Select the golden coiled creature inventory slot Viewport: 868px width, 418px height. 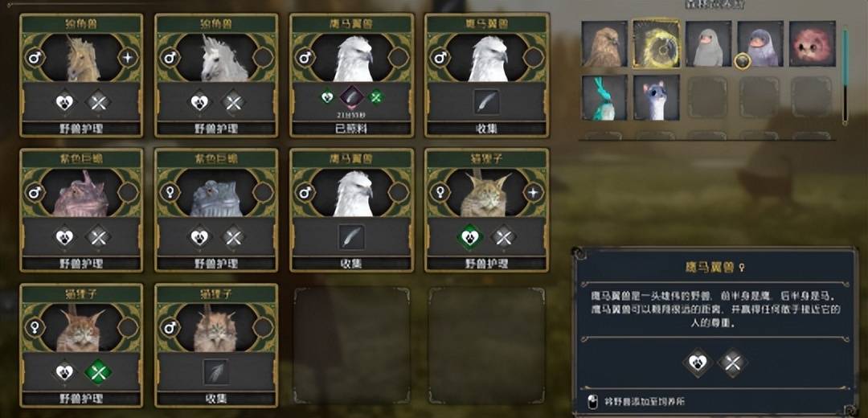(x=656, y=43)
